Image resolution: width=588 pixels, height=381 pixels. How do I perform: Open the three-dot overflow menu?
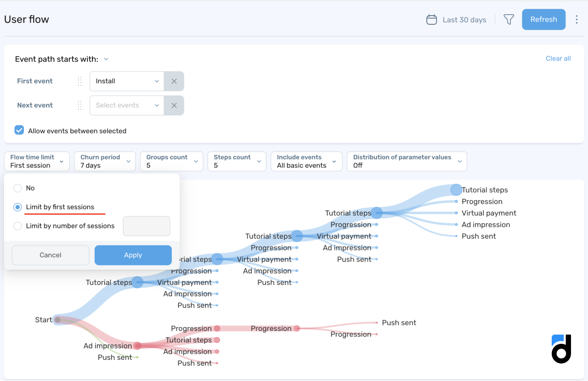pos(577,19)
